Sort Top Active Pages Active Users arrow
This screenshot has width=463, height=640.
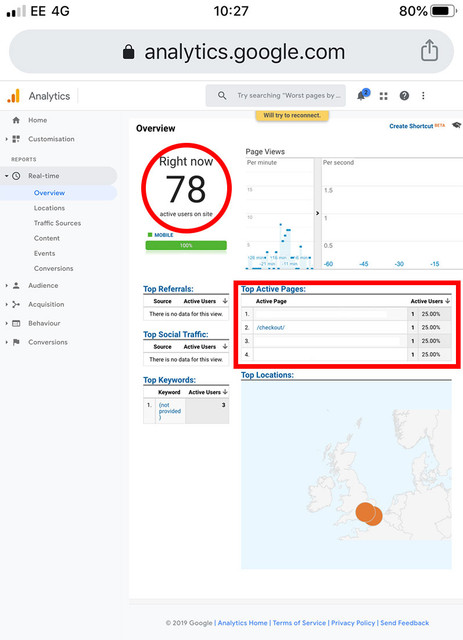[x=448, y=301]
